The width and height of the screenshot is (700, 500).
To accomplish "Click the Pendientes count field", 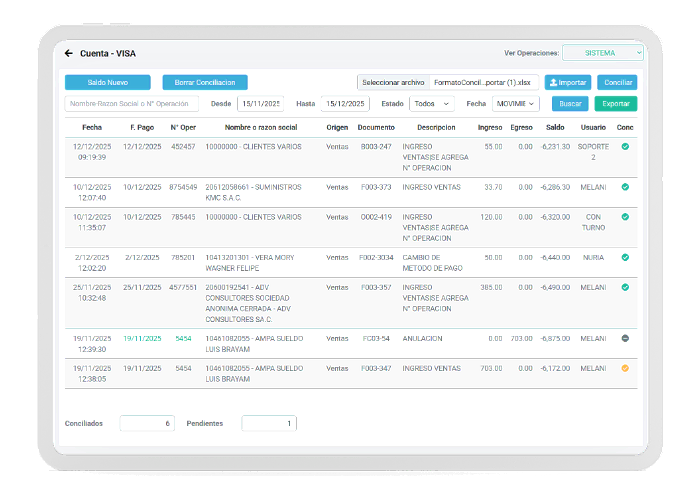I will pos(269,423).
